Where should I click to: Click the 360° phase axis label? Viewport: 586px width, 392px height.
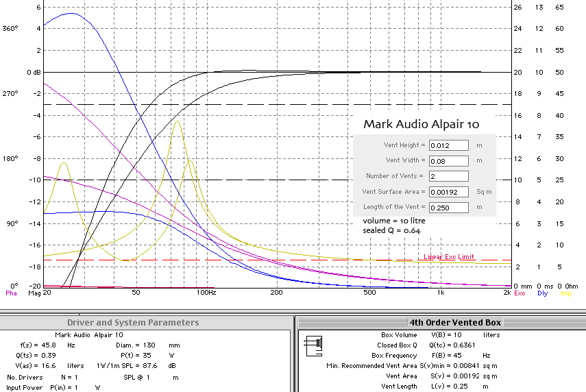point(10,29)
